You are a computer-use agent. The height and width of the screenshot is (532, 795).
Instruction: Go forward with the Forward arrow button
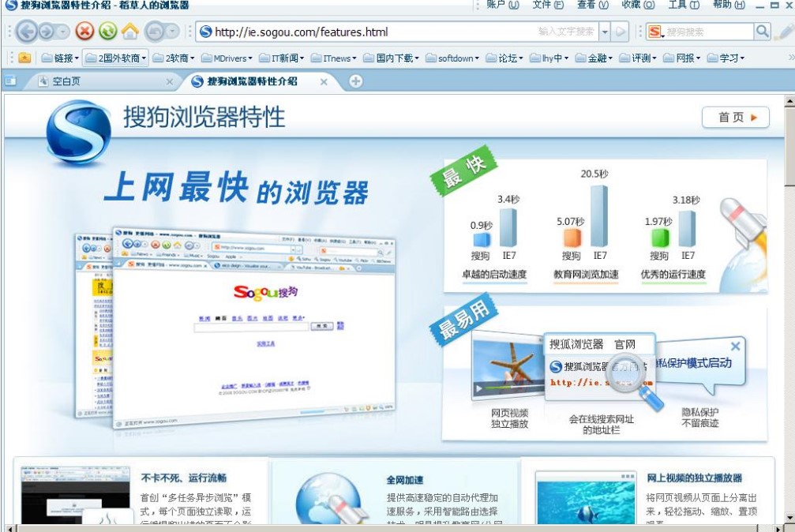(x=46, y=32)
